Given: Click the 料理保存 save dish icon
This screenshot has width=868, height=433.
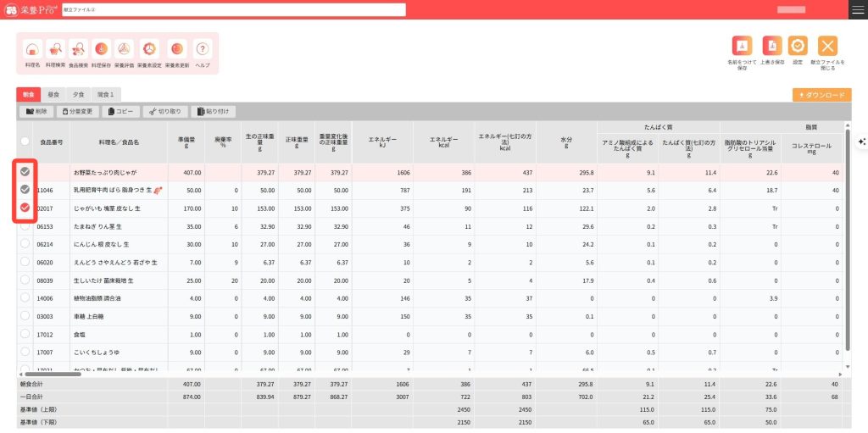Looking at the screenshot, I should [100, 50].
